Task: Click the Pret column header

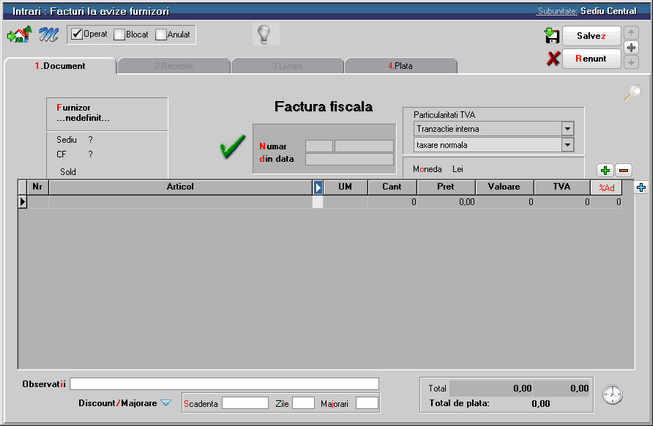Action: tap(446, 187)
